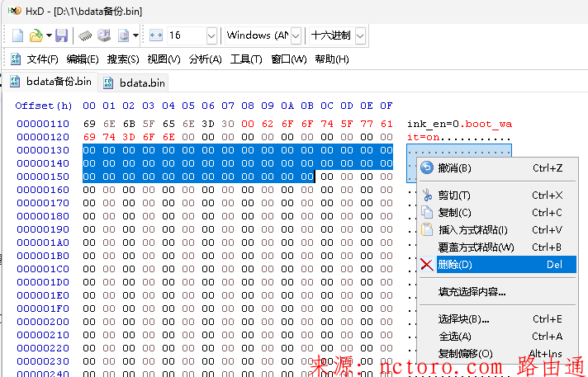This screenshot has width=588, height=377.
Task: Open the bytes per row dropdown showing 16
Action: click(211, 35)
